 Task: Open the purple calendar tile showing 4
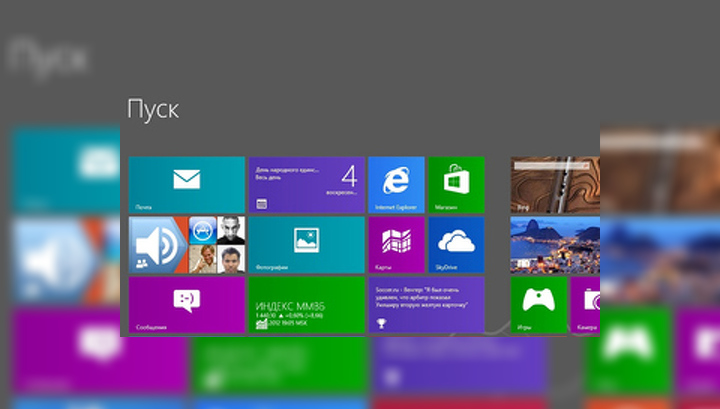coord(307,185)
